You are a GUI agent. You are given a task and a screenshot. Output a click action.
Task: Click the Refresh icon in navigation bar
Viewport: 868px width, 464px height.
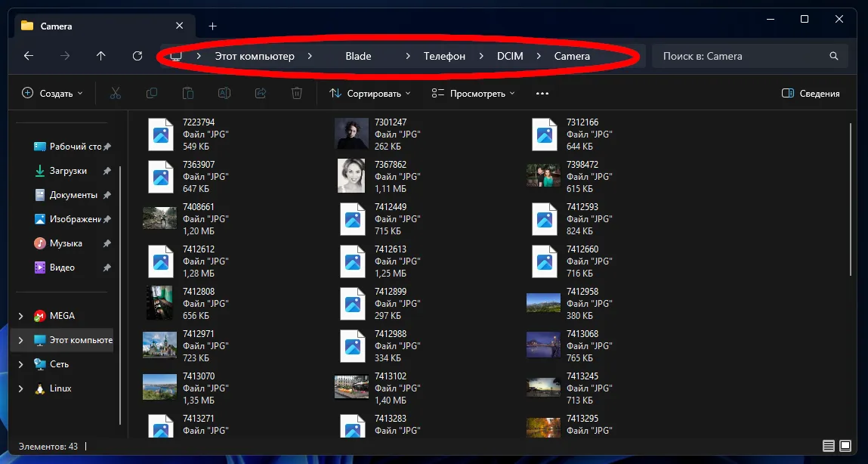click(137, 56)
